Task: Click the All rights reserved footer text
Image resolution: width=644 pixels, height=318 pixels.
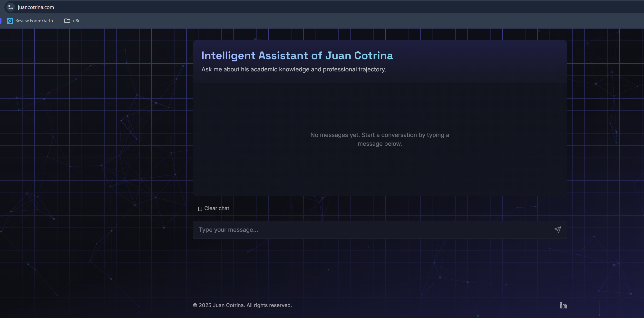Action: [x=269, y=305]
